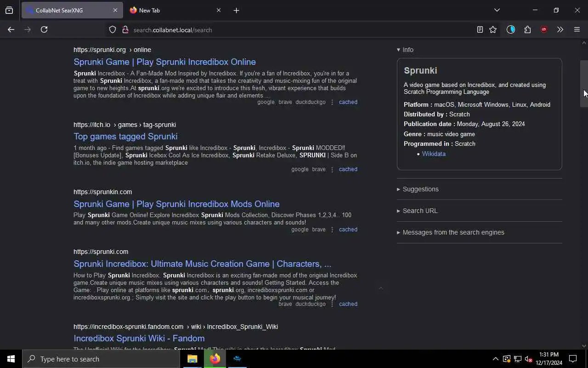Open the blue circular extension icon
Viewport: 588px width, 368px height.
coord(511,29)
